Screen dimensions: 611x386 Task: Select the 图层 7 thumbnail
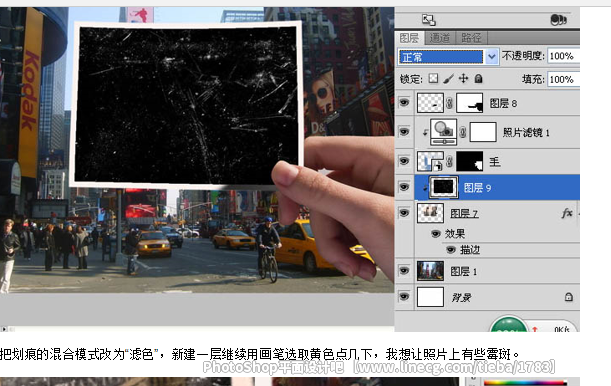pyautogui.click(x=430, y=213)
